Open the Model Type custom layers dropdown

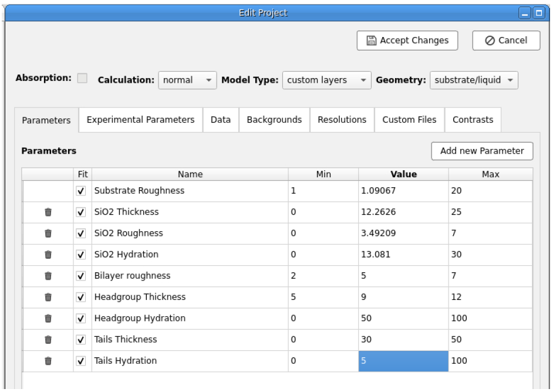coord(326,80)
